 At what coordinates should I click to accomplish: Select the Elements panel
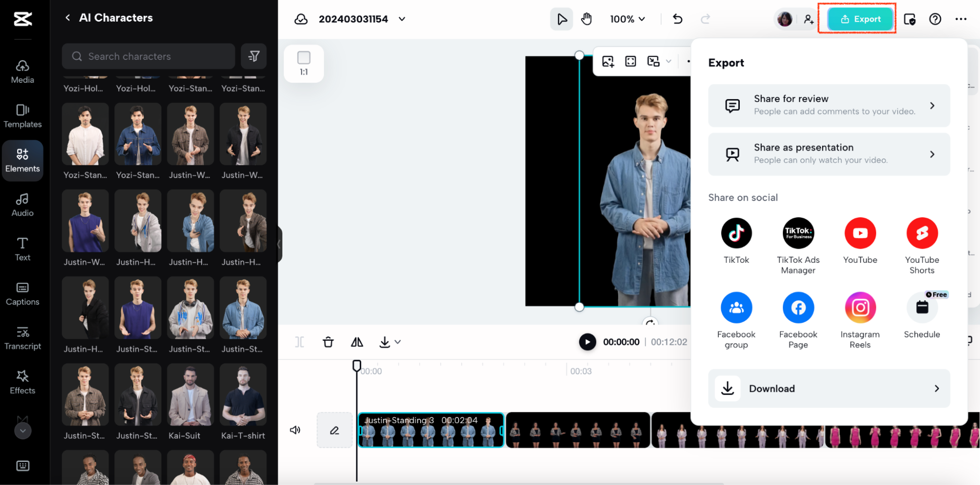(23, 160)
